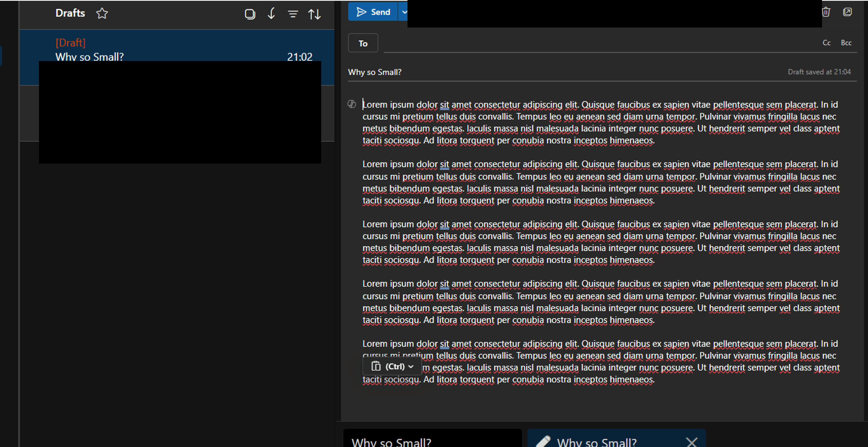Click the sort order arrows icon

(314, 14)
